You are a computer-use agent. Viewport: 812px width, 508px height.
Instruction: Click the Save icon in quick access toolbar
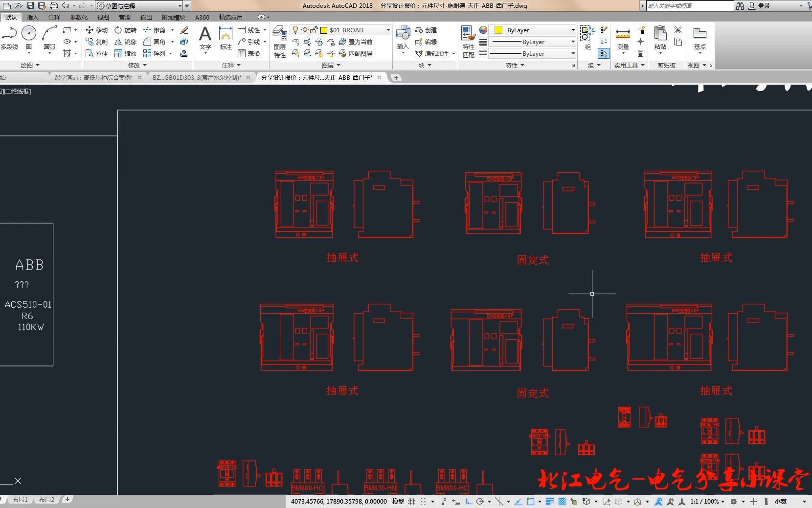30,5
